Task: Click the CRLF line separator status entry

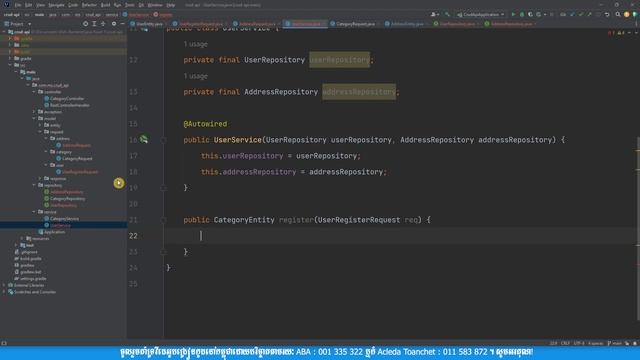Action: click(x=565, y=343)
